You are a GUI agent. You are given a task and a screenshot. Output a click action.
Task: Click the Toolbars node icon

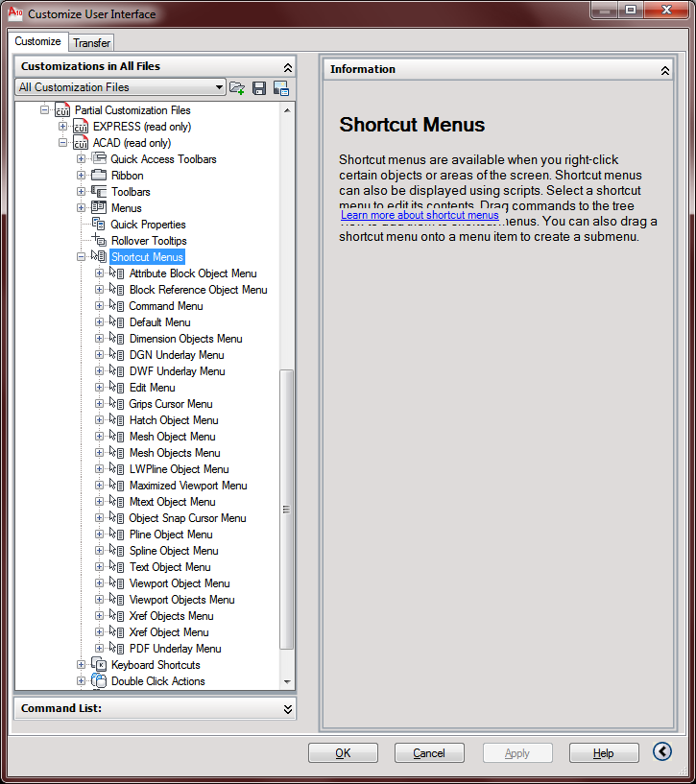click(x=99, y=192)
